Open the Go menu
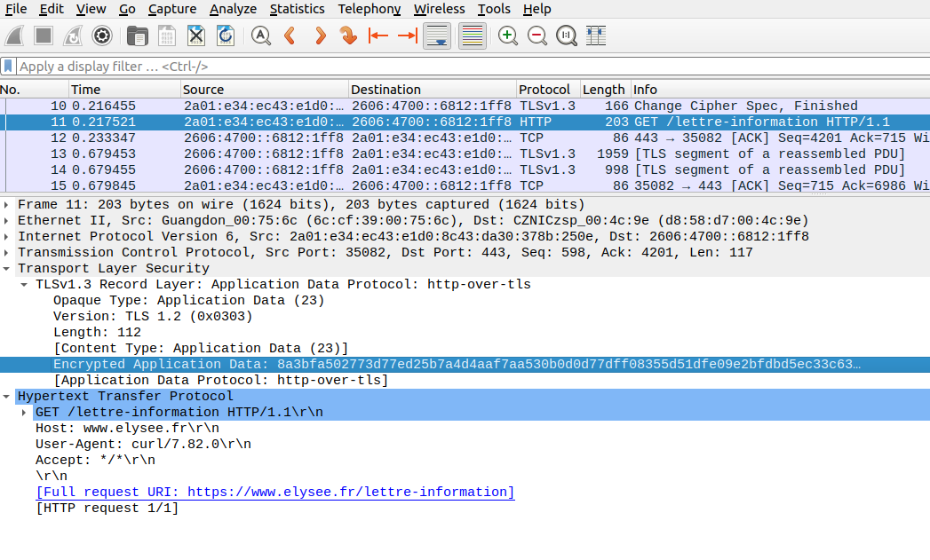The image size is (930, 560). click(x=127, y=9)
